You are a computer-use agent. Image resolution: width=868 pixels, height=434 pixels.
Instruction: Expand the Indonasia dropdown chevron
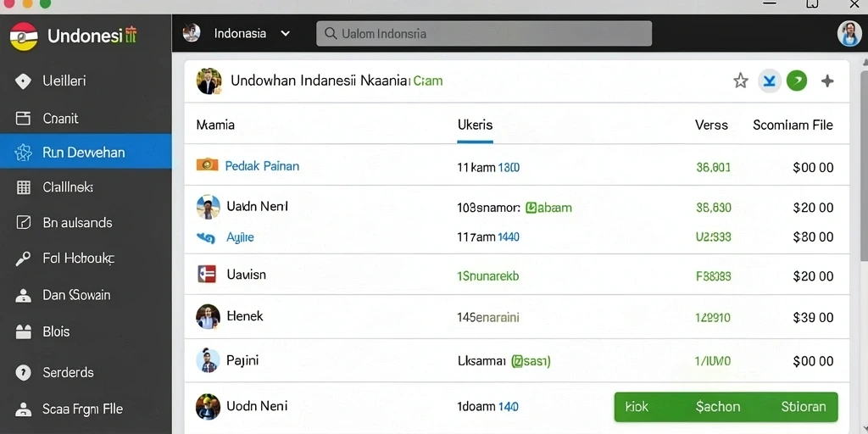[x=285, y=33]
